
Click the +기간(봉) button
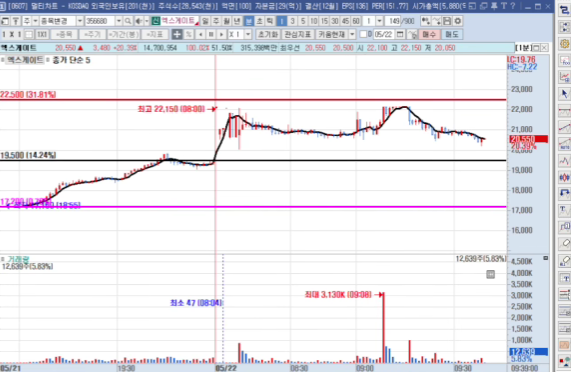click(x=123, y=35)
